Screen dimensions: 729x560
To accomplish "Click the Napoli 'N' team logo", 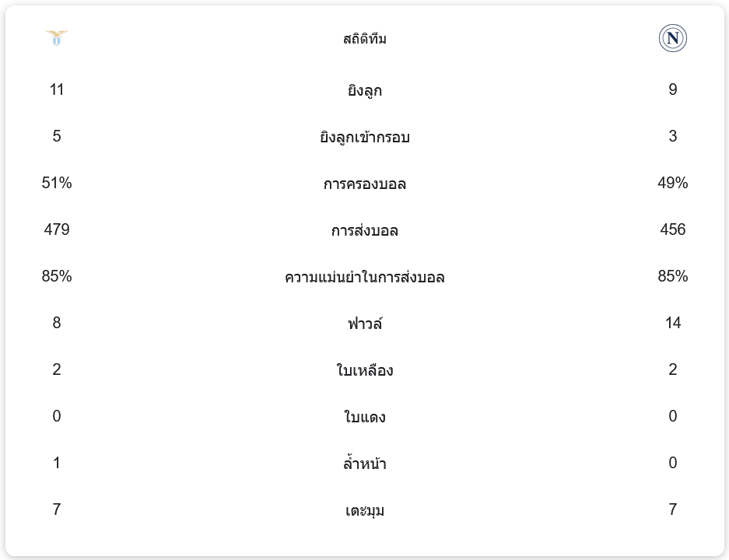I will click(672, 38).
